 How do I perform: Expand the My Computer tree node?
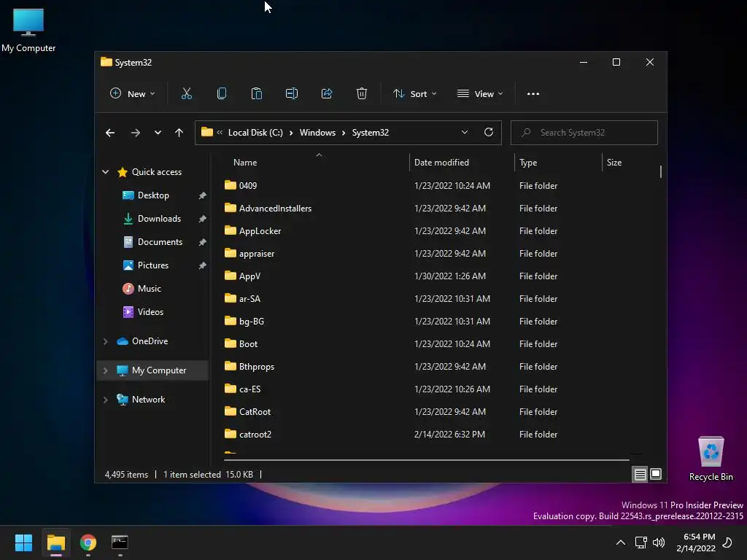click(x=105, y=370)
